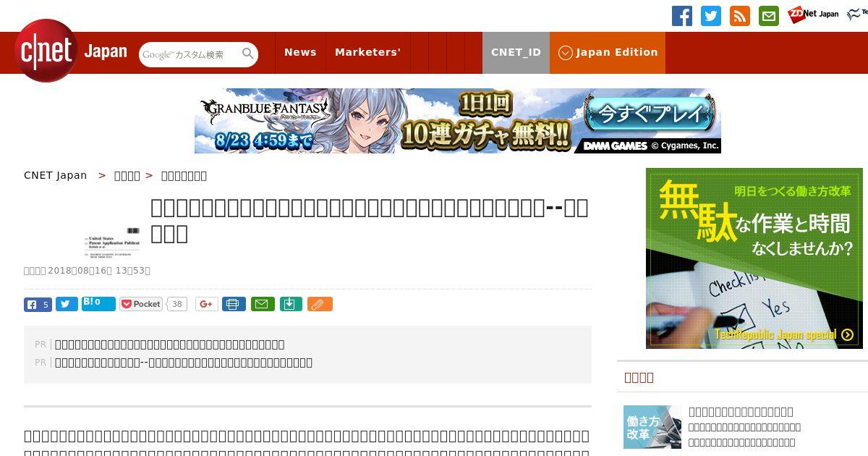Open the header Twitter icon
The height and width of the screenshot is (456, 868).
click(x=711, y=16)
